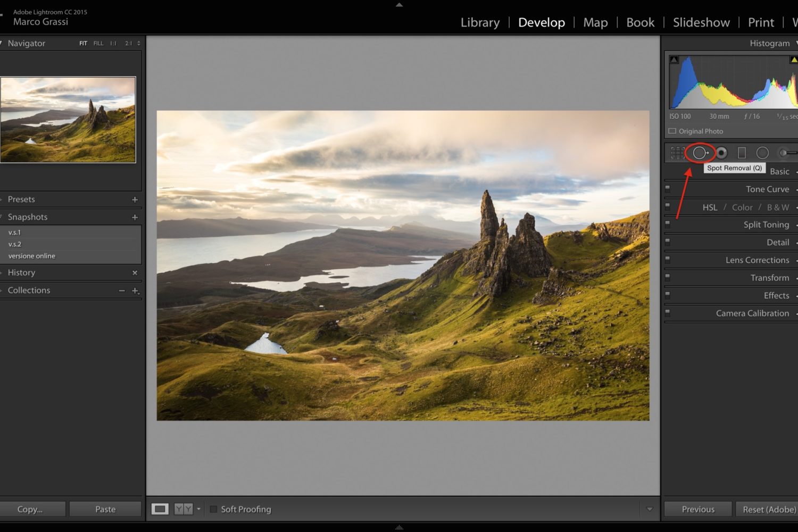798x532 pixels.
Task: Expand the Effects panel
Action: click(x=776, y=295)
